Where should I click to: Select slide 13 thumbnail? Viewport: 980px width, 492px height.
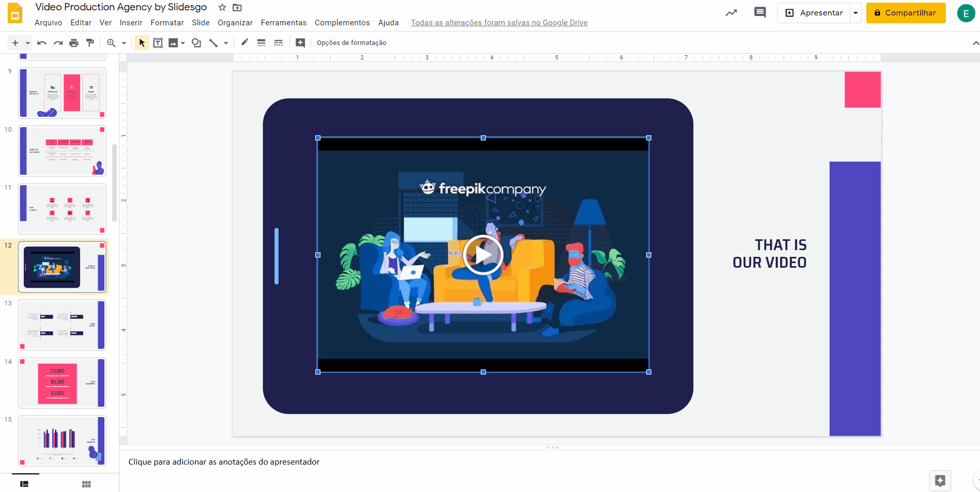coord(63,325)
